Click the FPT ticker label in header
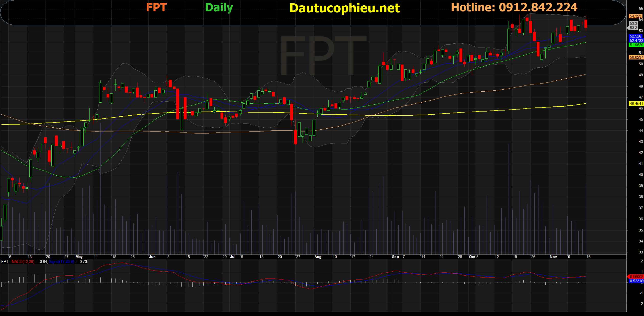Screen dimensions: 644x316 (156, 7)
